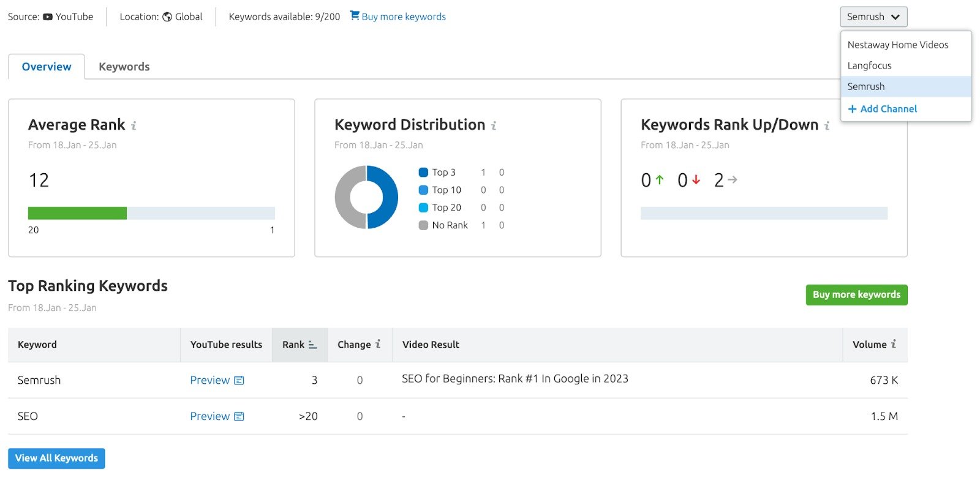Click Add Channel option
The height and width of the screenshot is (486, 980).
[x=883, y=109]
